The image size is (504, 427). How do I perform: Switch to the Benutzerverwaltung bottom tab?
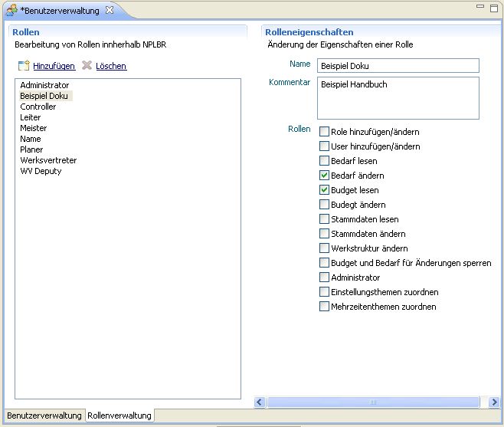[44, 416]
